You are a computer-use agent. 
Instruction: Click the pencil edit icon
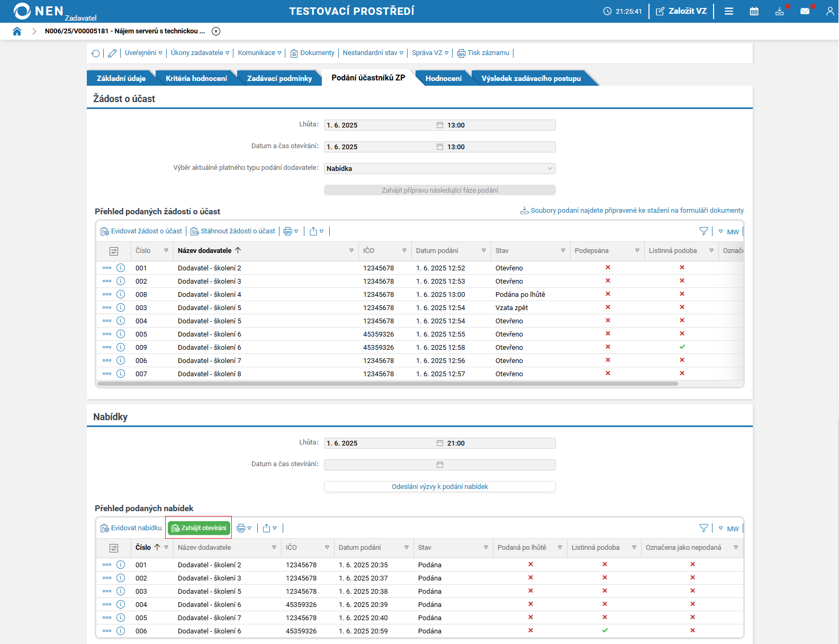coord(112,53)
